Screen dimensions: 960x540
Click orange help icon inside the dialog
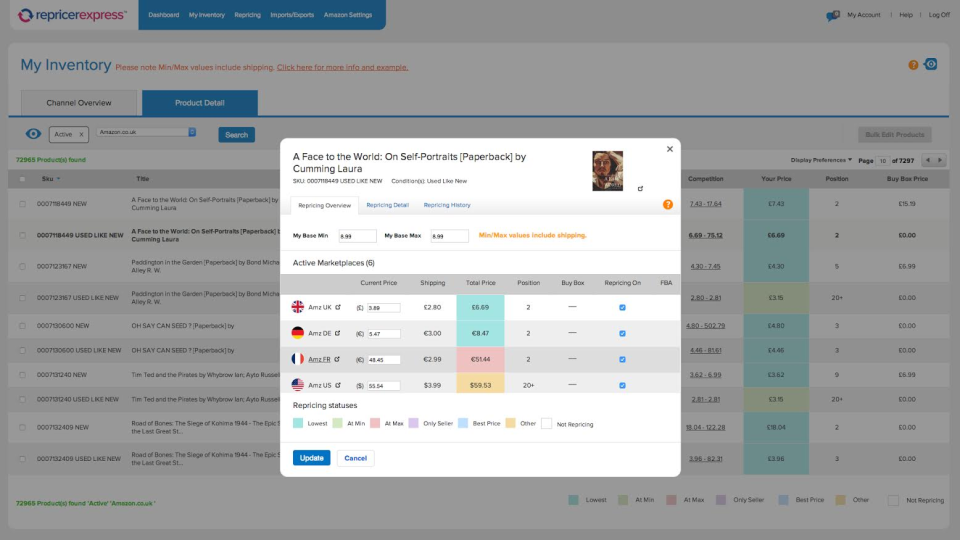click(x=668, y=205)
